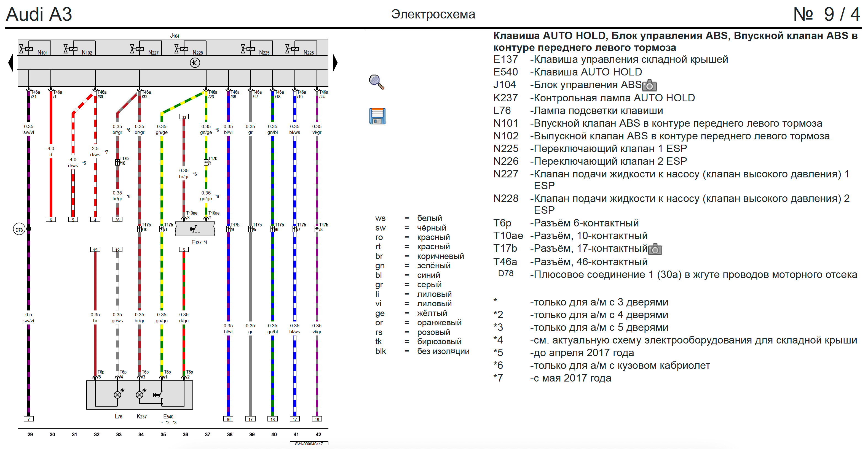Click the T6p /5 connector pin label
The width and height of the screenshot is (868, 449).
coord(101,374)
